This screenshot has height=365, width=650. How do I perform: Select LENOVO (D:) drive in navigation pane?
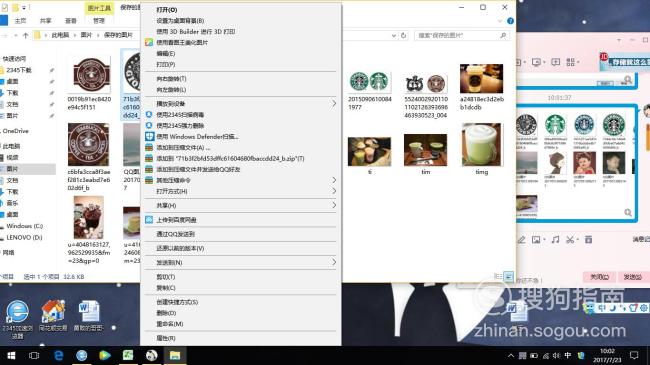coord(24,237)
